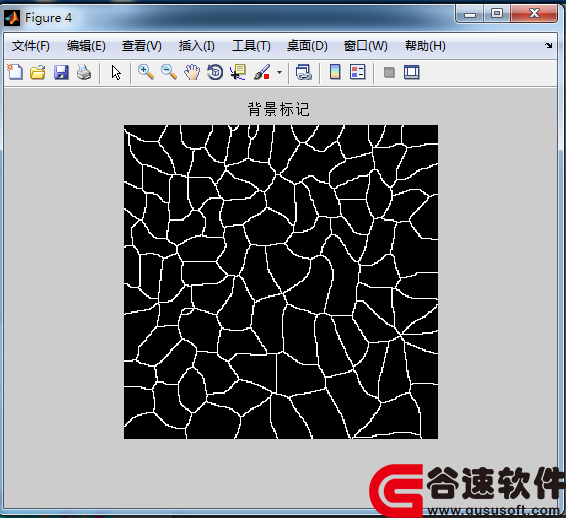Click the New Figure icon
The height and width of the screenshot is (518, 566).
[15, 73]
